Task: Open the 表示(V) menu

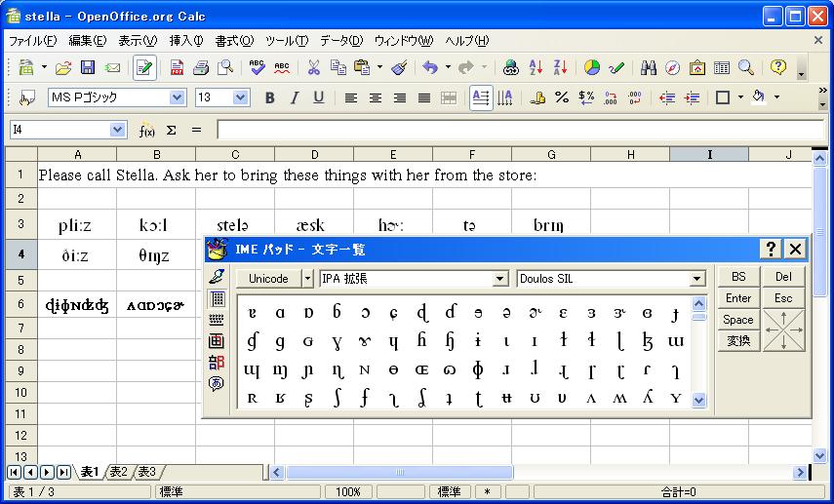Action: [x=138, y=41]
